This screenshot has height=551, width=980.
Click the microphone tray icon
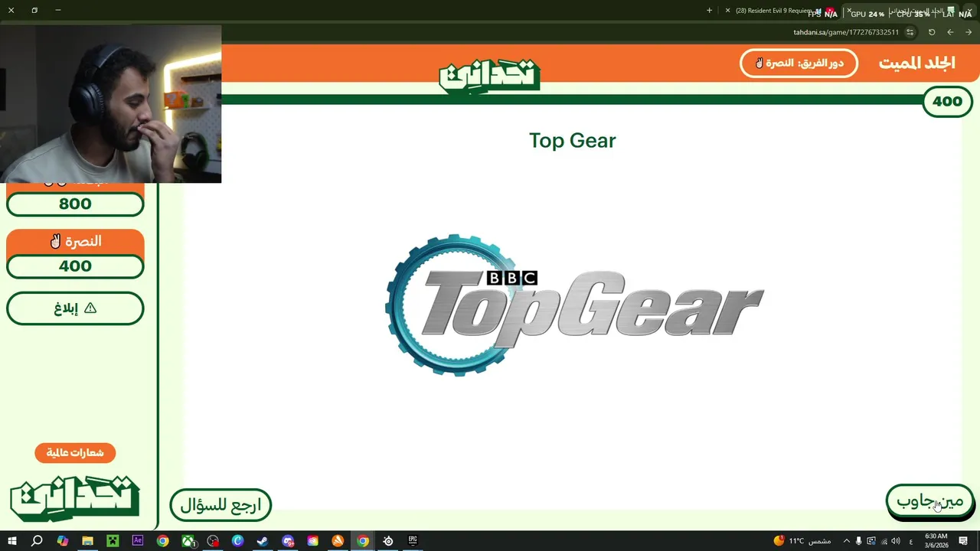[858, 541]
